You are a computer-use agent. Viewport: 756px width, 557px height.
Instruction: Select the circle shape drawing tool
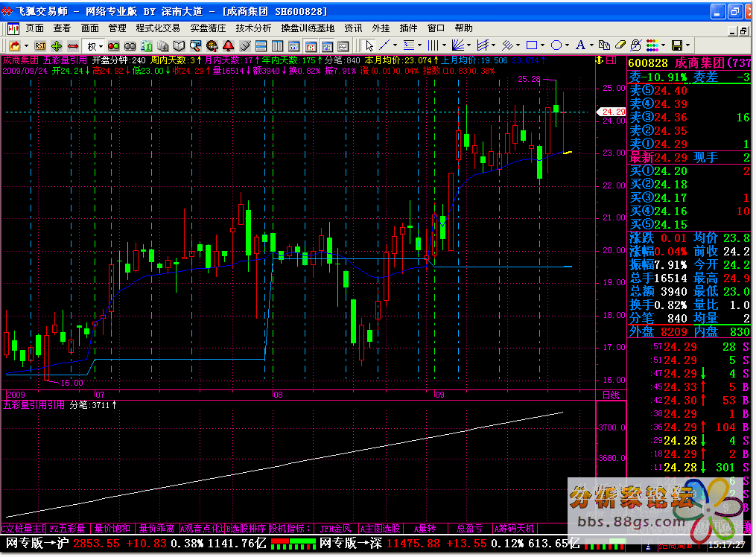556,45
